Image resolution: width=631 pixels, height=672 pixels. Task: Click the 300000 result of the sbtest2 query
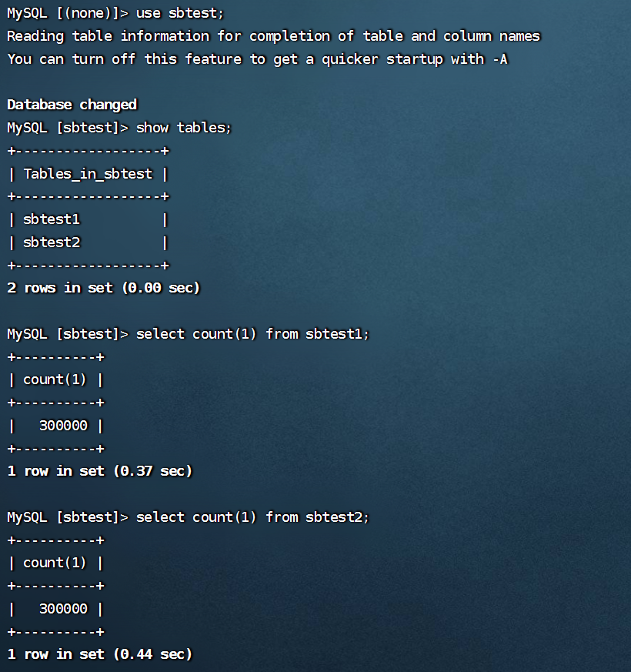(63, 609)
